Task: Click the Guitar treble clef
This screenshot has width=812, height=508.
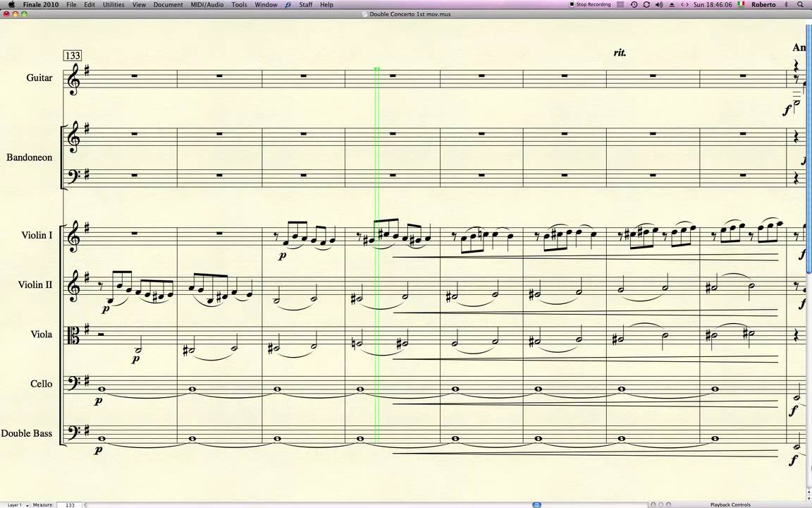Action: [x=73, y=79]
